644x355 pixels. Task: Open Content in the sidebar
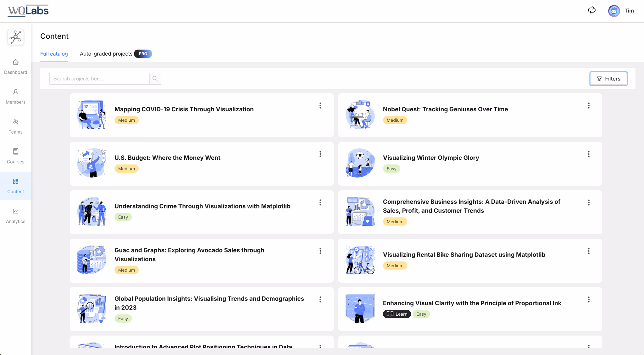tap(16, 186)
